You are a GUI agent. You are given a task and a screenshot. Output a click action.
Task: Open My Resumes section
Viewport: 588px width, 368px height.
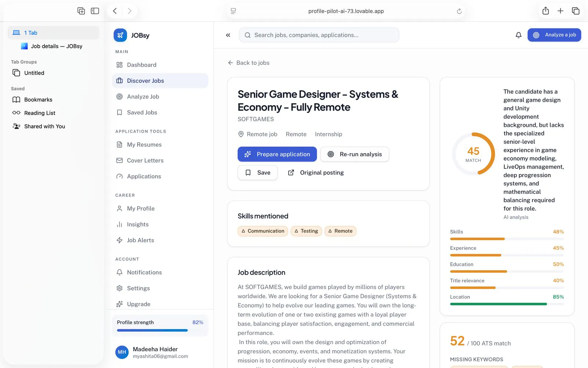click(160, 145)
